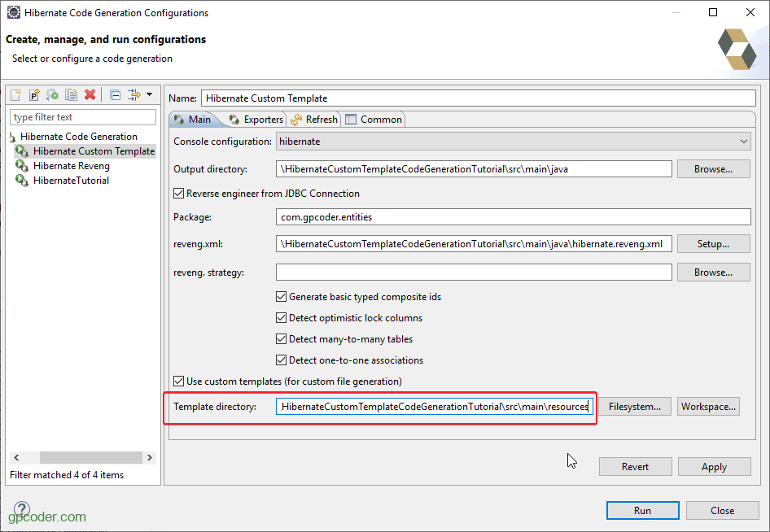Create a new launch configuration
The image size is (770, 532).
15,95
